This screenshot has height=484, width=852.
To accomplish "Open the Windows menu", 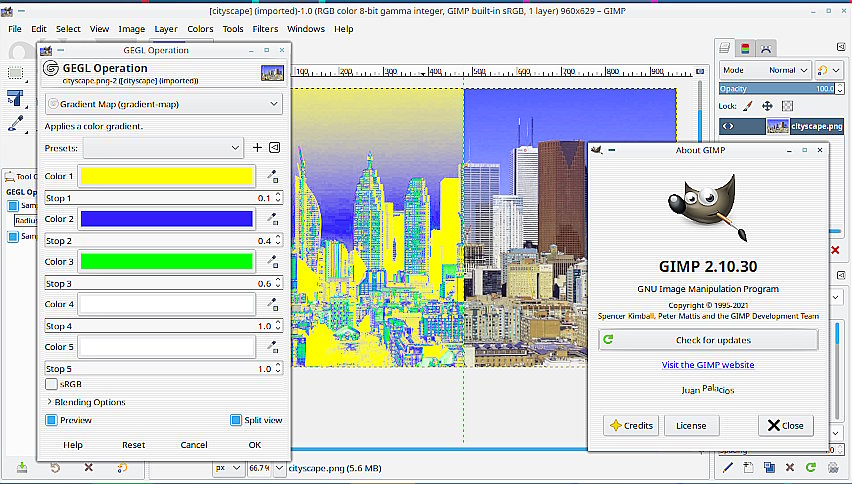I will coord(305,29).
